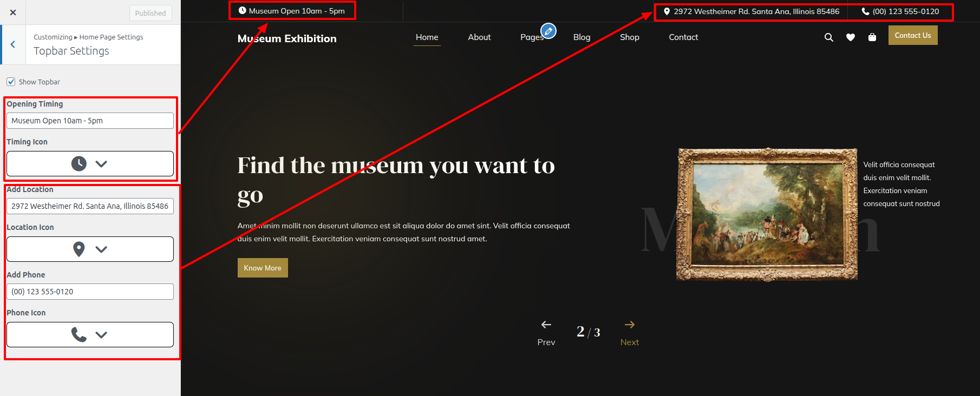This screenshot has height=396, width=980.
Task: Focus the Add Phone input field
Action: pos(90,292)
